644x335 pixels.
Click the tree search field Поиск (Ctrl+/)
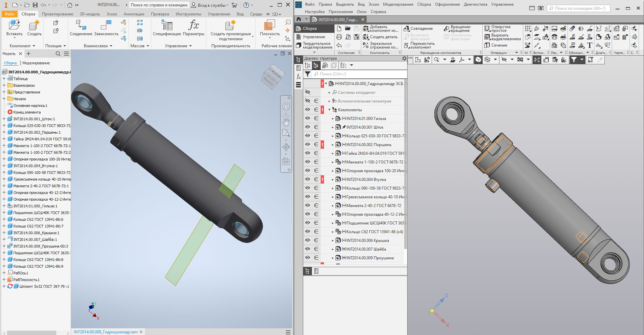click(359, 74)
